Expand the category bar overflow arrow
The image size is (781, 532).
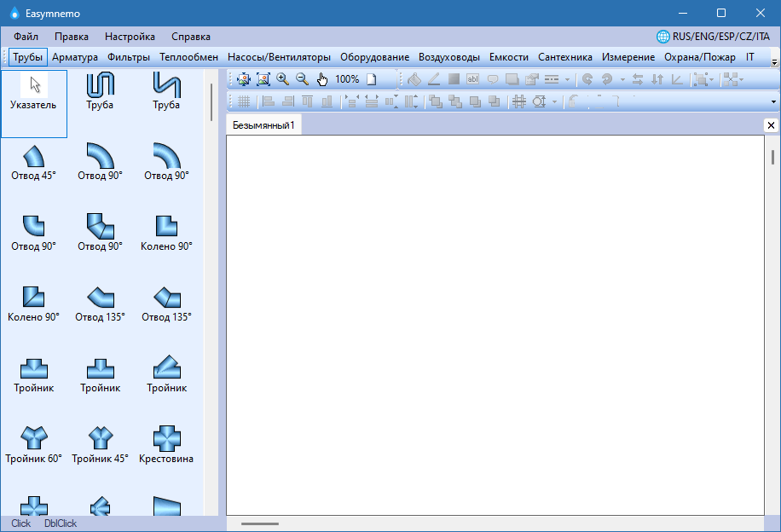point(774,62)
